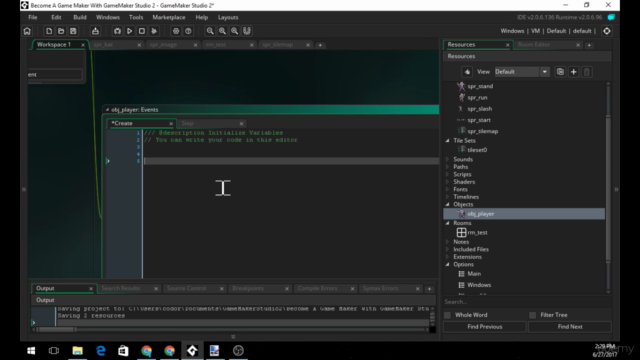Start the debugger with the bug icon

point(117,31)
